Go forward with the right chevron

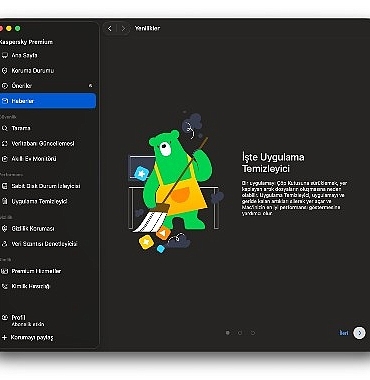coord(123,29)
